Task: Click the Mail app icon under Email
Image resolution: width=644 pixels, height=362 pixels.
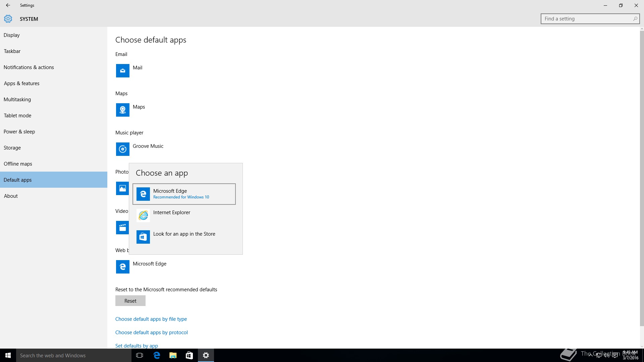Action: 122,71
